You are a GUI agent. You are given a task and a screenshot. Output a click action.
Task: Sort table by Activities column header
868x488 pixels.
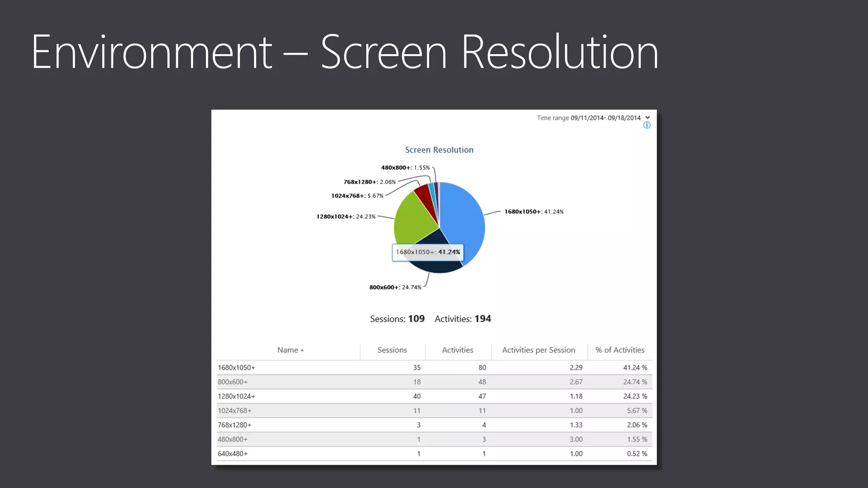[458, 350]
